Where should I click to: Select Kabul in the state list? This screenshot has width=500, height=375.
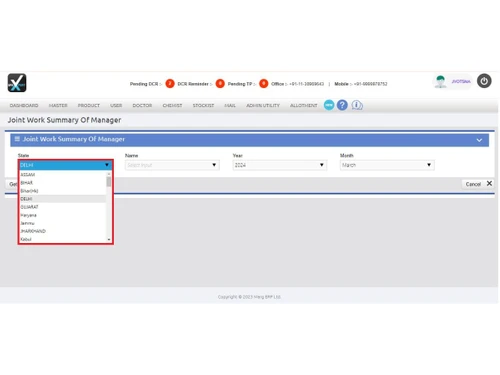(63, 239)
